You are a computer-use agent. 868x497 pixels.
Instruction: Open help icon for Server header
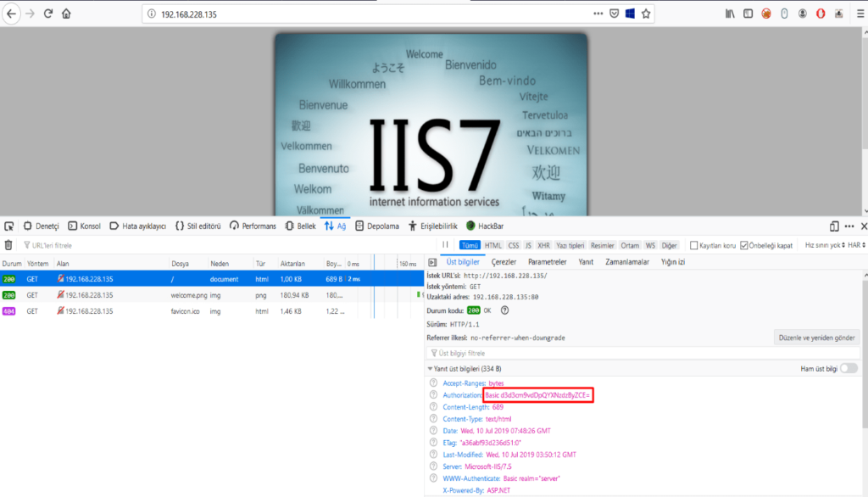(433, 466)
